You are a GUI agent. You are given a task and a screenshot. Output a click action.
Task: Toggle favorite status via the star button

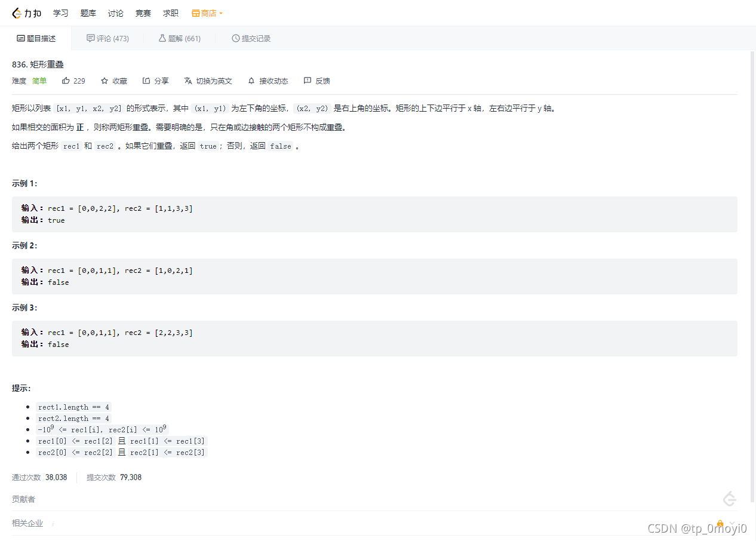pos(114,81)
